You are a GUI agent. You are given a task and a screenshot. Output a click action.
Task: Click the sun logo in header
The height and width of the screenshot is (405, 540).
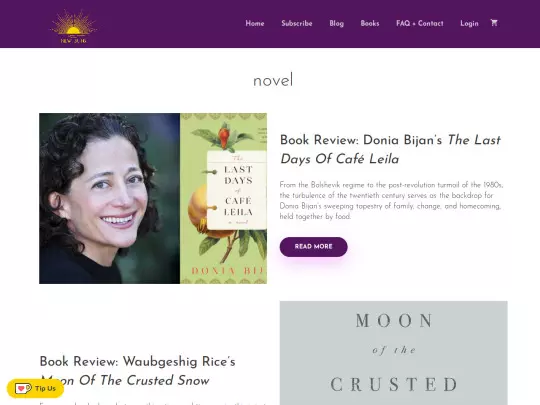(73, 26)
